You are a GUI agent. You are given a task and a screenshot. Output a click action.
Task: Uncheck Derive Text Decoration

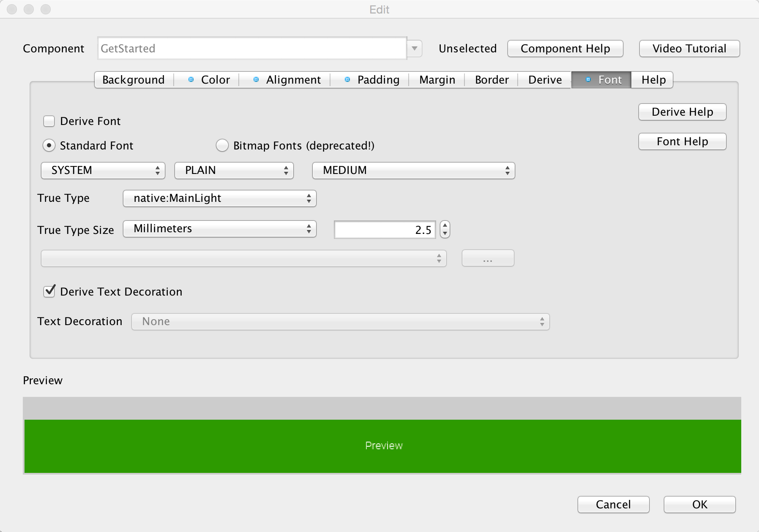pyautogui.click(x=49, y=291)
